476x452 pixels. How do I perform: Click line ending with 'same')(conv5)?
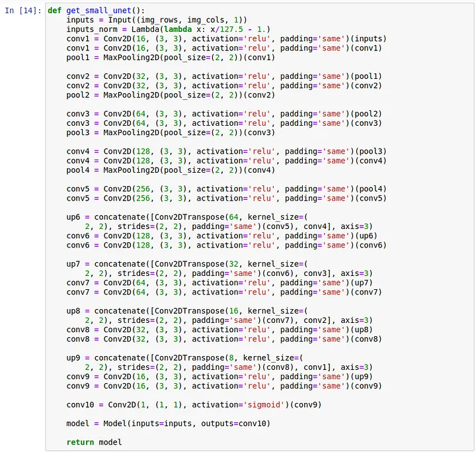click(227, 199)
